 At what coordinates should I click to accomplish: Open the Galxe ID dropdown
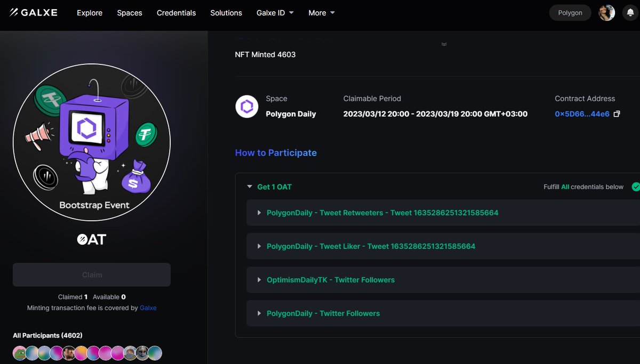(275, 13)
